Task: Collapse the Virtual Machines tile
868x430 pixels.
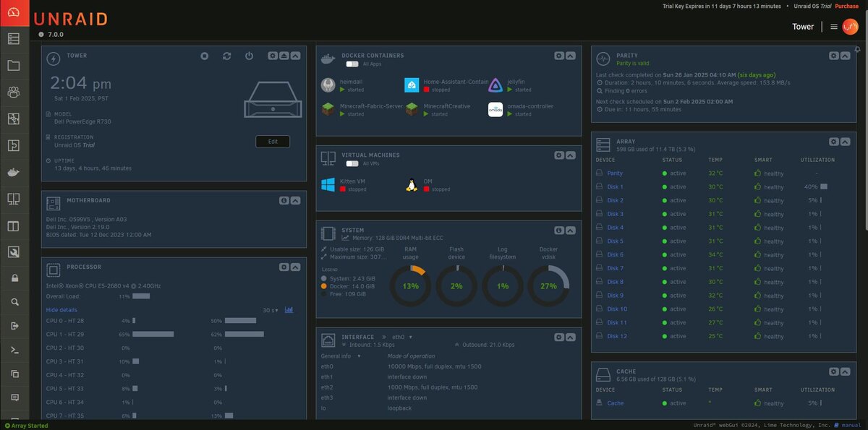Action: click(571, 155)
